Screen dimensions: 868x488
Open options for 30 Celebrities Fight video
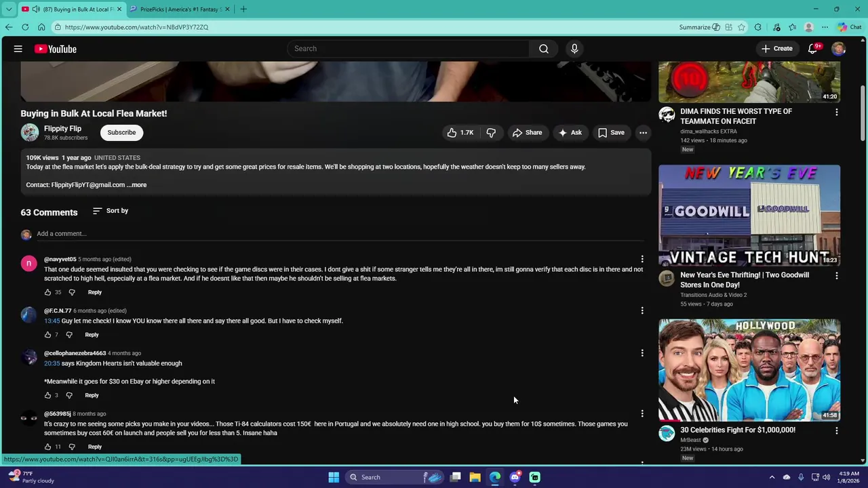[x=836, y=430]
